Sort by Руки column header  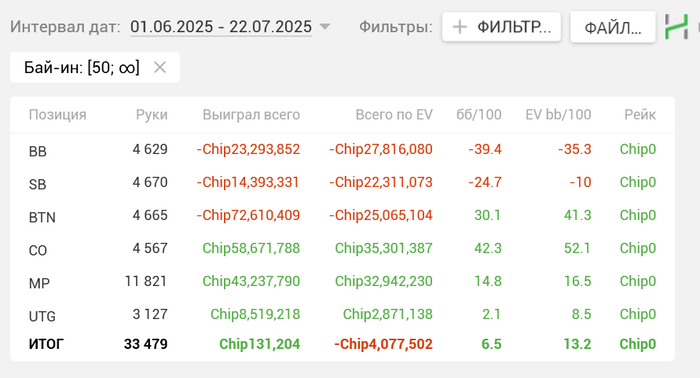(152, 115)
